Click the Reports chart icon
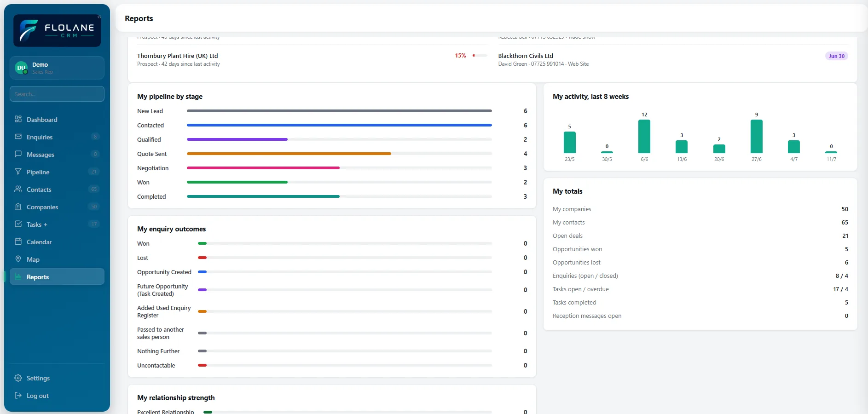This screenshot has width=868, height=414. tap(18, 276)
